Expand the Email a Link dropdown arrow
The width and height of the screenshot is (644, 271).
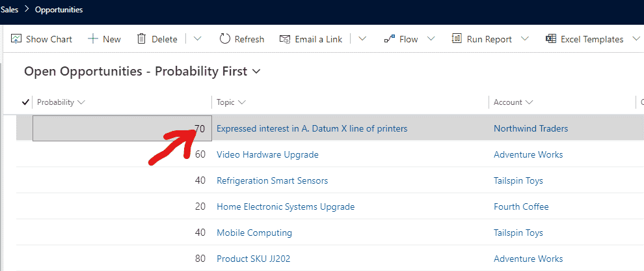tap(362, 39)
